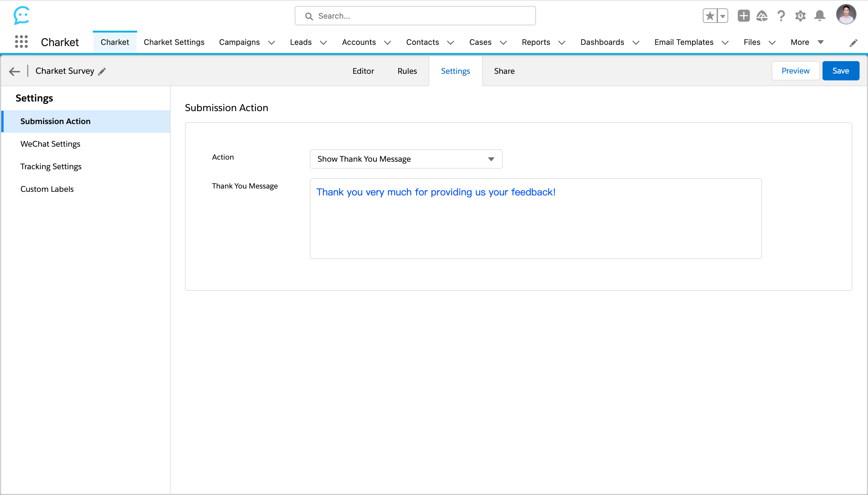Screen dimensions: 868x495
Task: Open the Charket Settings navigation tab
Action: (x=174, y=42)
